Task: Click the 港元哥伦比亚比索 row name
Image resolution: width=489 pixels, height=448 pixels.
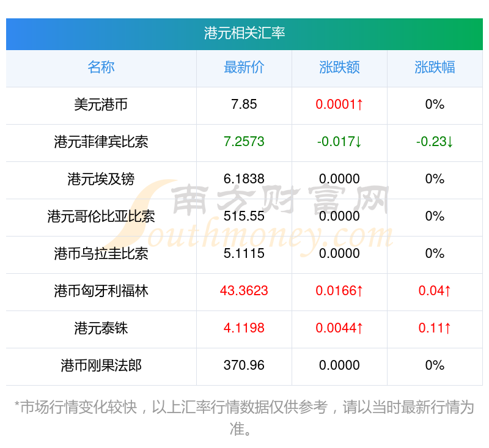Action: 101,216
